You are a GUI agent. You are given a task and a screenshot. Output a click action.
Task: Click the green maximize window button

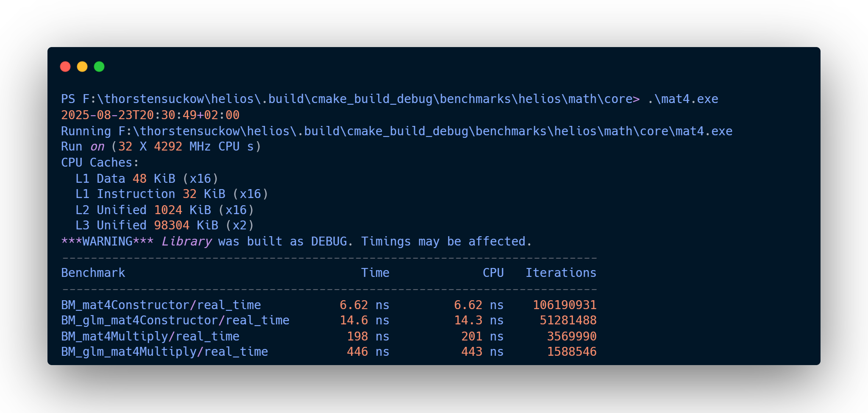tap(99, 67)
